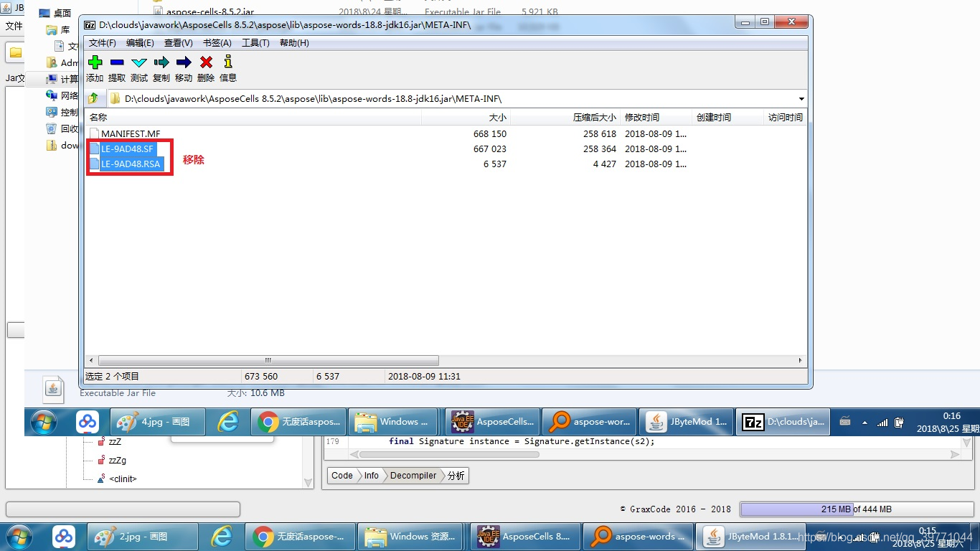Open the 7-Zip D:\clouds taskbar button

783,422
